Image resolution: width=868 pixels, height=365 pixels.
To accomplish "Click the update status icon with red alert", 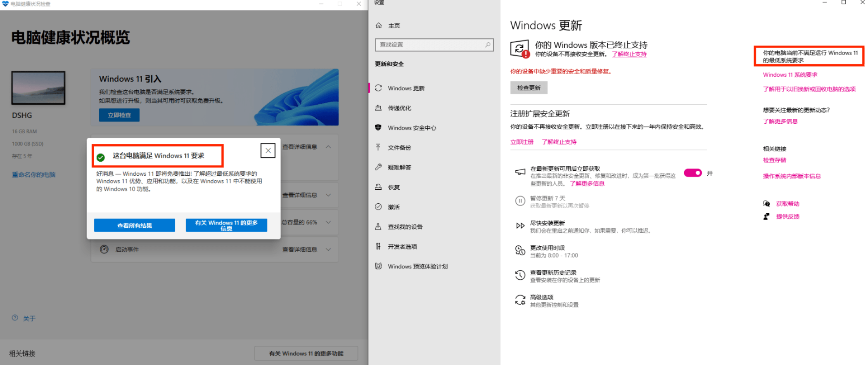I will click(x=520, y=49).
